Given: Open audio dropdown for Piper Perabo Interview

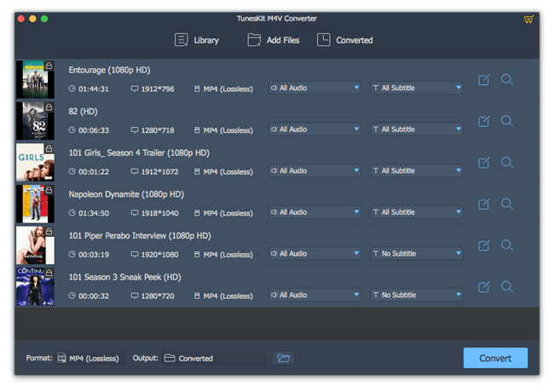Looking at the screenshot, I should tap(315, 253).
